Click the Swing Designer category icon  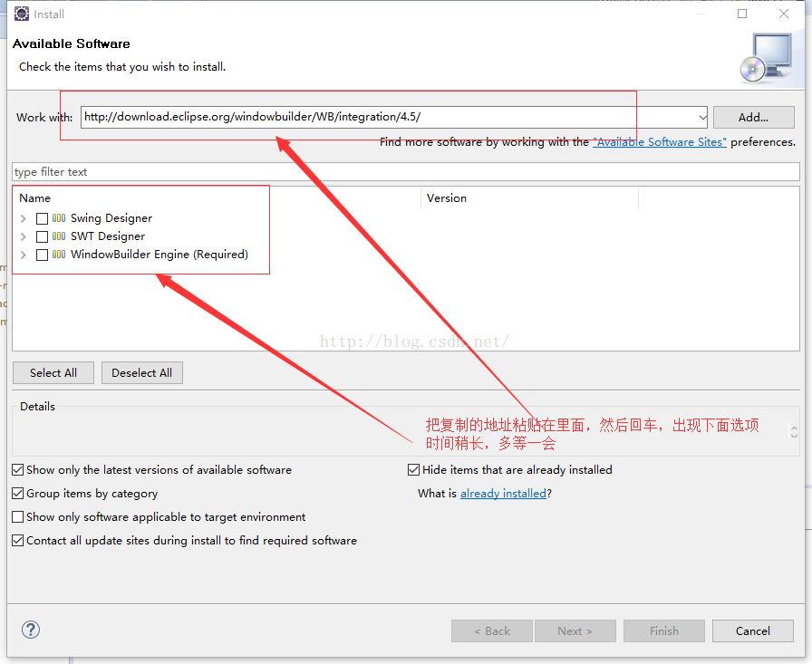click(x=59, y=218)
